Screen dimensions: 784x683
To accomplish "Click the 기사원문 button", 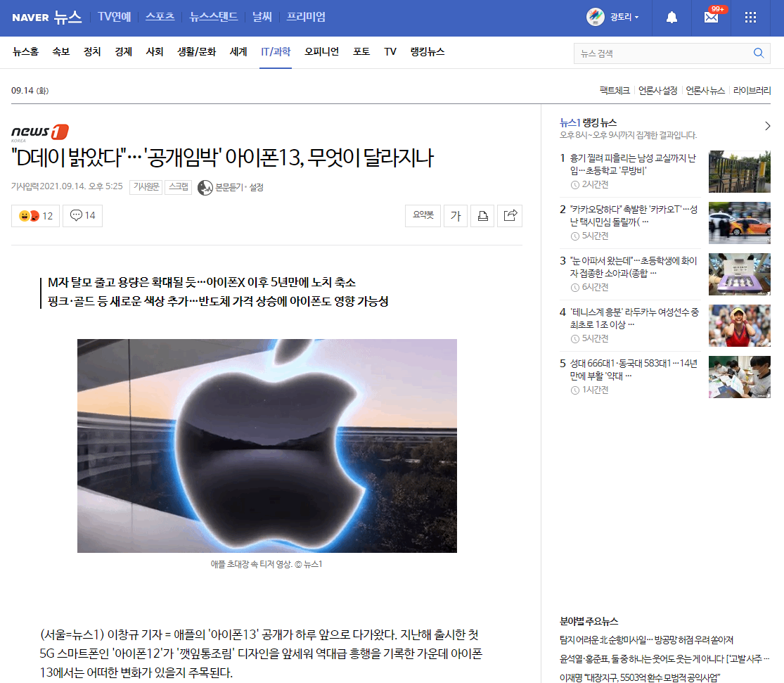I will click(x=146, y=186).
